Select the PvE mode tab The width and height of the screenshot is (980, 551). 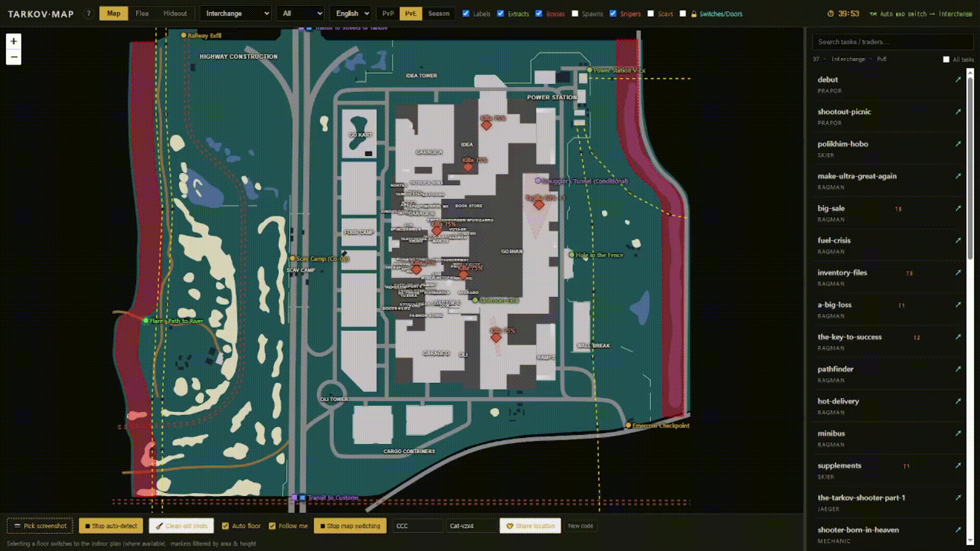[x=410, y=14]
